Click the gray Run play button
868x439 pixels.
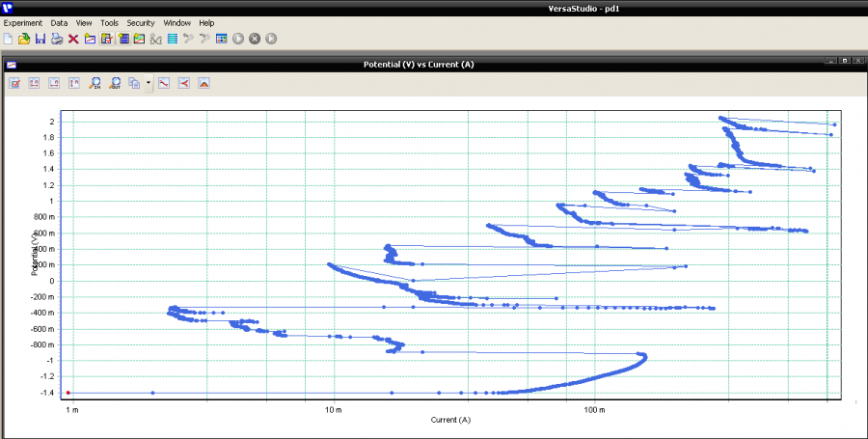pyautogui.click(x=238, y=39)
